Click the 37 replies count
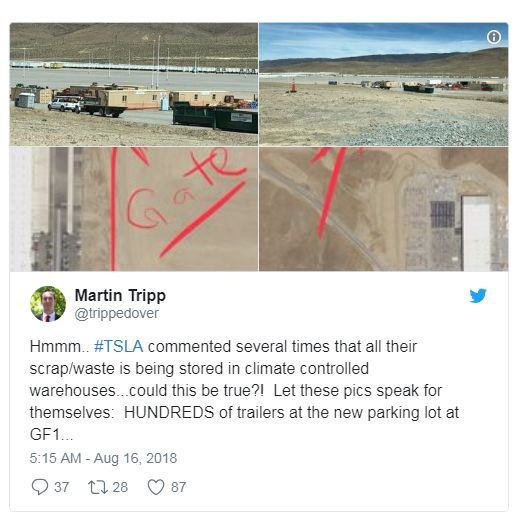 point(62,487)
